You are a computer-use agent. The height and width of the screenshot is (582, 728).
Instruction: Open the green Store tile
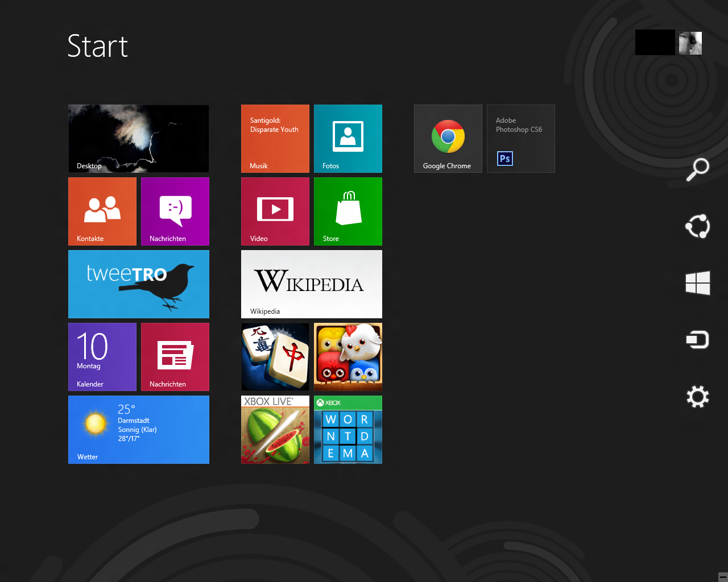348,211
